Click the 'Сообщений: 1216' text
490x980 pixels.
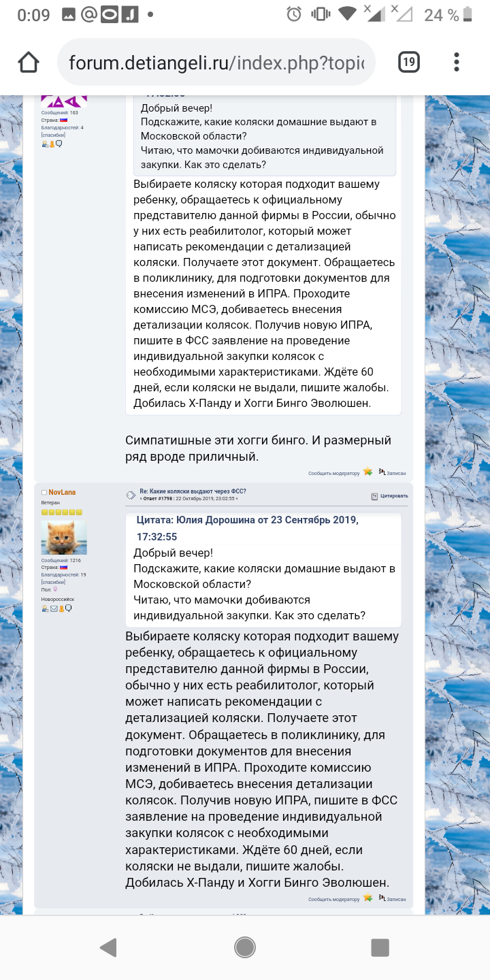click(61, 560)
